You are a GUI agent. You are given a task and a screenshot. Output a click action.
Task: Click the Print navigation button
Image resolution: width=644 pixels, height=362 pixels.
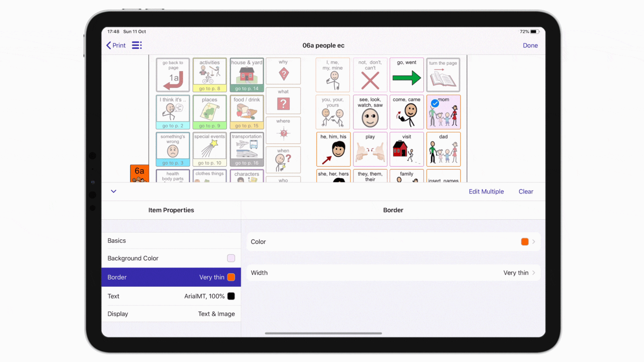click(x=115, y=45)
